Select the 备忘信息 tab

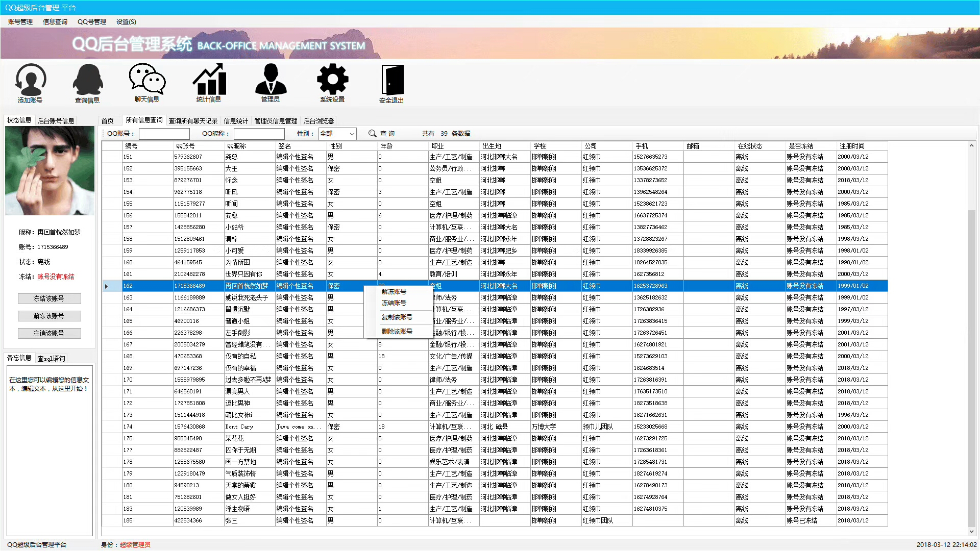19,358
